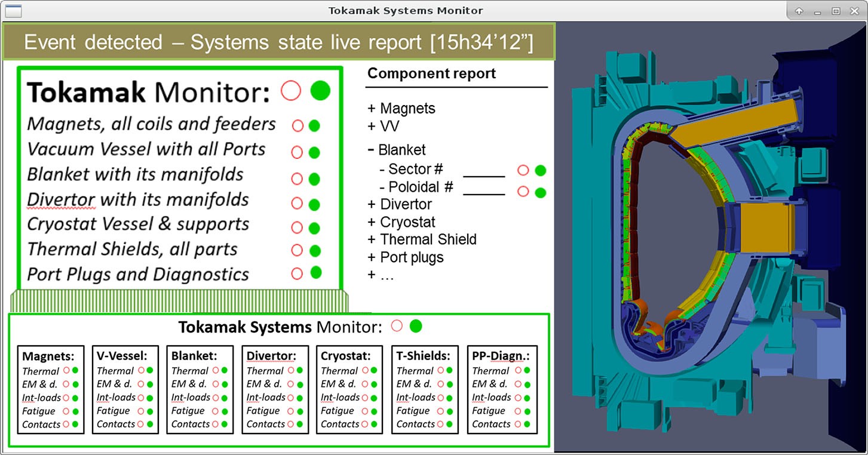
Task: Expand Magnets in Component report
Action: pyautogui.click(x=372, y=109)
